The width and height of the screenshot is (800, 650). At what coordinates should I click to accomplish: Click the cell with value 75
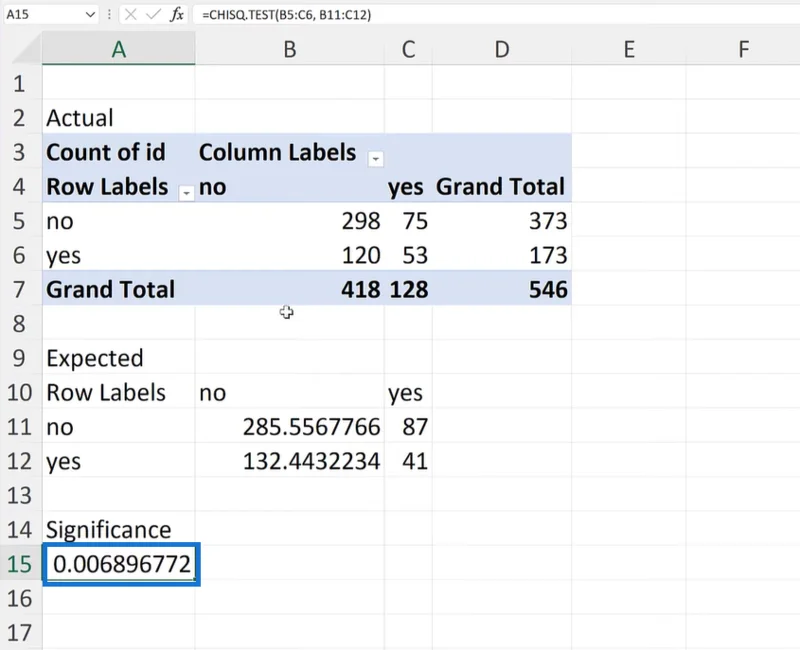tap(408, 221)
